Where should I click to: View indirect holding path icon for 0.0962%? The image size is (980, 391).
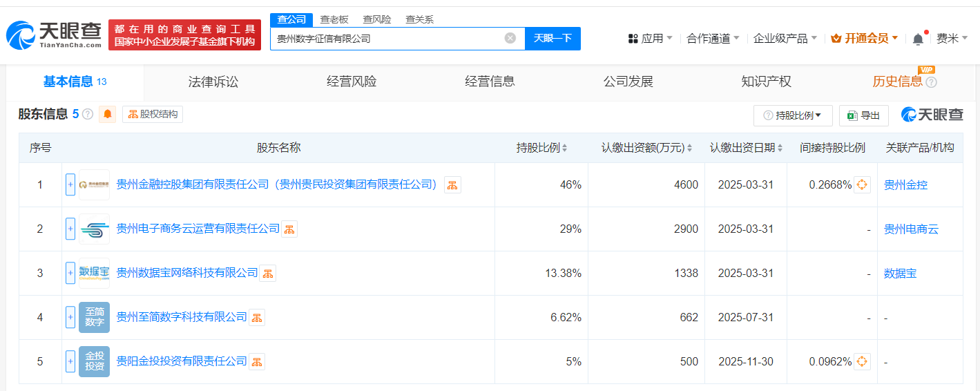pos(862,362)
